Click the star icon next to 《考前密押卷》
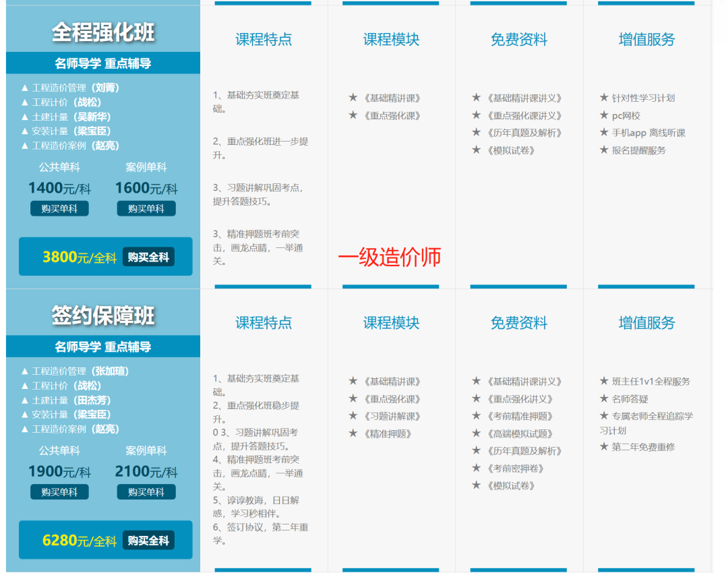Image resolution: width=728 pixels, height=575 pixels. click(x=477, y=467)
